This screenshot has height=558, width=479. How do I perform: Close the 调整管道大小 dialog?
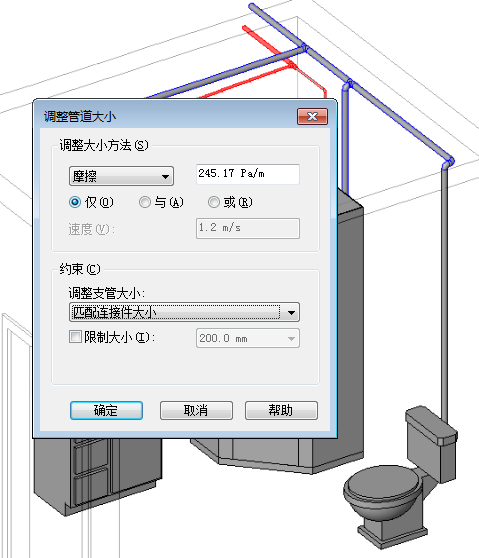[312, 117]
